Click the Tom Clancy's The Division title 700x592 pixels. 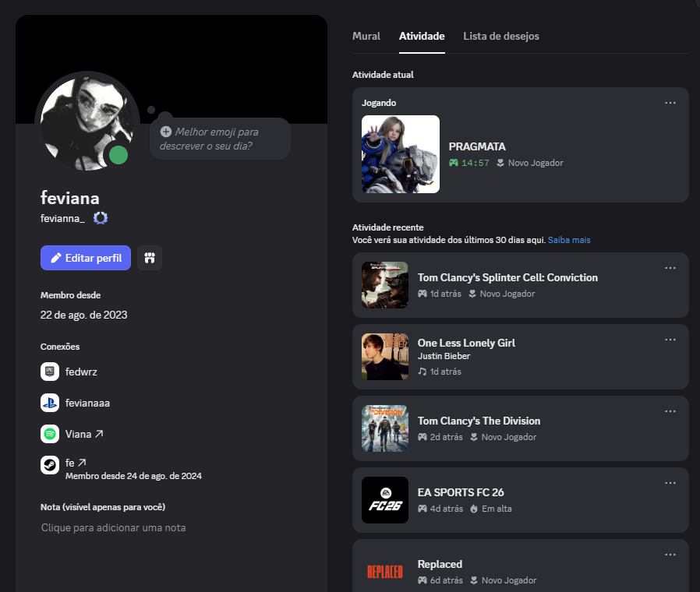tap(479, 421)
